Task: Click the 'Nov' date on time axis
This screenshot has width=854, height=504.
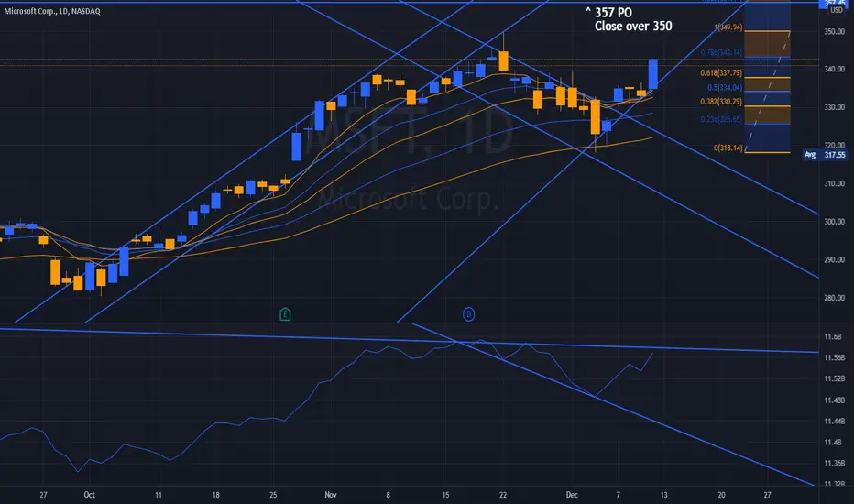Action: [330, 495]
